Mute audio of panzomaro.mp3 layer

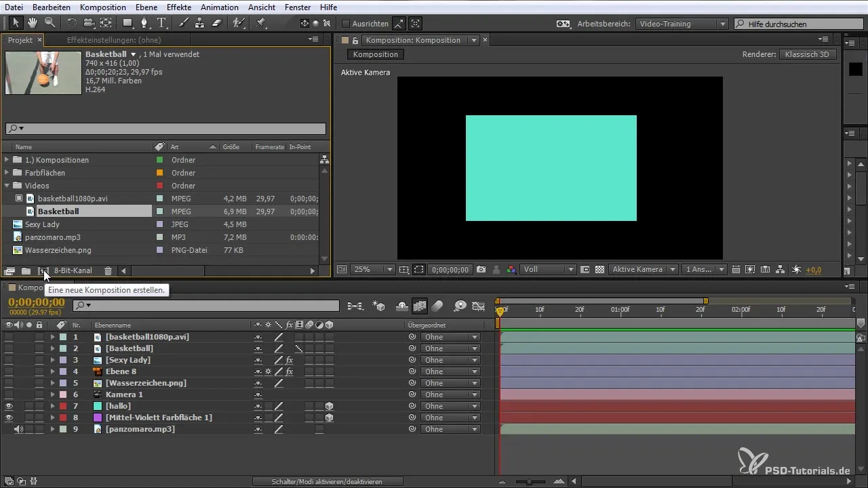click(18, 429)
